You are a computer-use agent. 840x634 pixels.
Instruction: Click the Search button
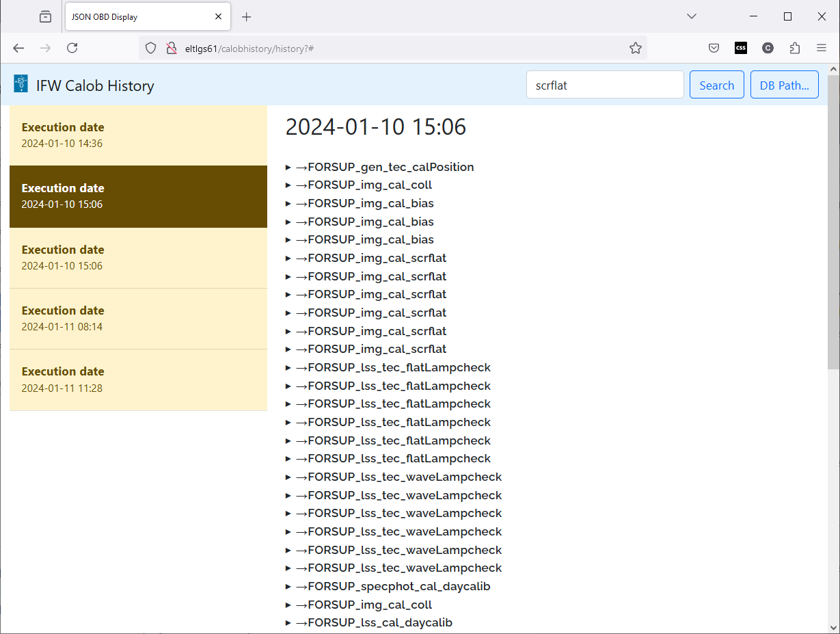716,85
